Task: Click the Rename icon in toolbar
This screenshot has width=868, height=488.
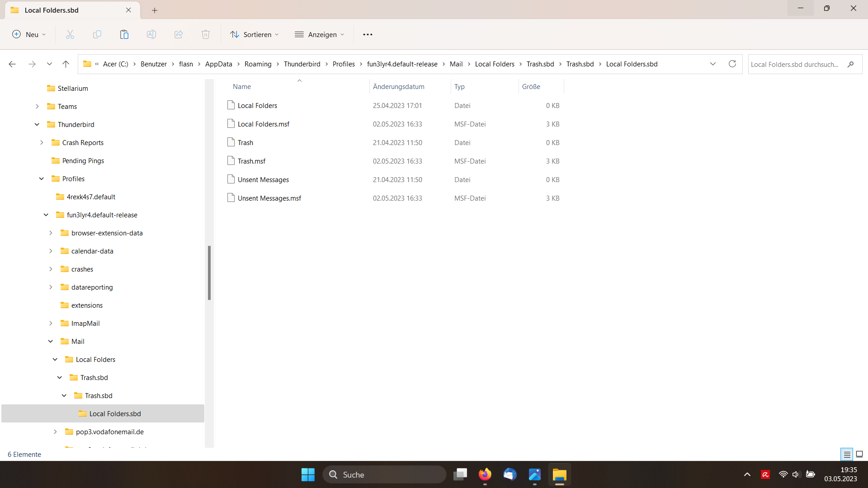Action: coord(151,34)
